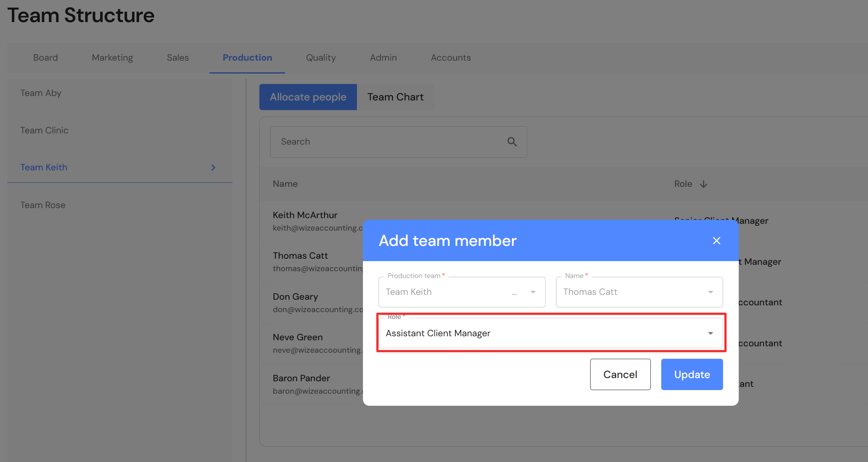Click the Allocate people button
This screenshot has height=462, width=868.
click(x=308, y=97)
